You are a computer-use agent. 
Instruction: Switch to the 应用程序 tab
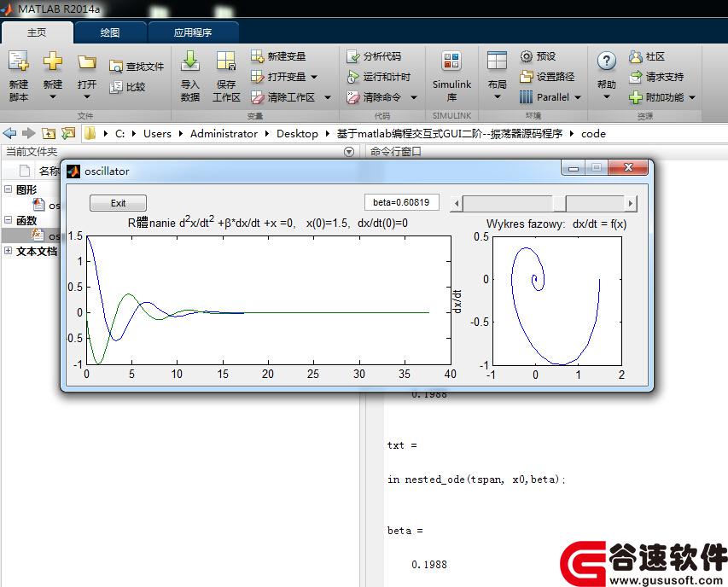(x=193, y=32)
